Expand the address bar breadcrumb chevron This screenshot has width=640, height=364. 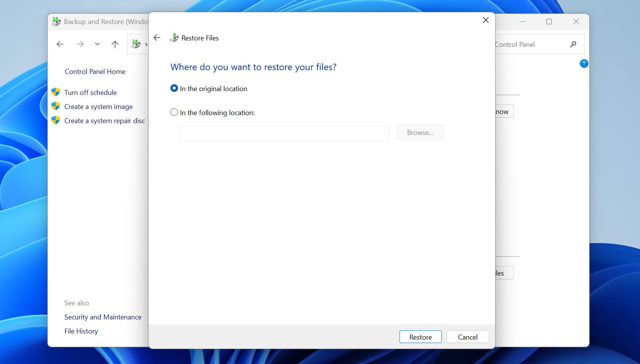(x=146, y=44)
